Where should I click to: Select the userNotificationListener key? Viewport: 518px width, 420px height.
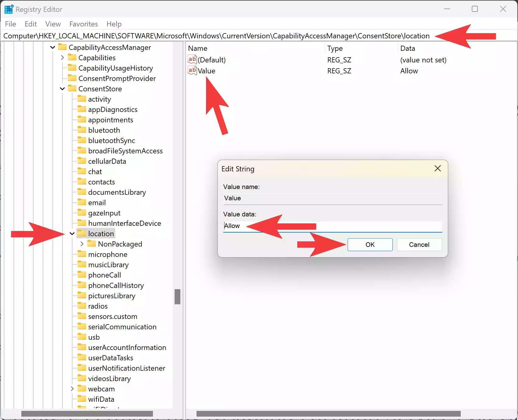tap(127, 368)
